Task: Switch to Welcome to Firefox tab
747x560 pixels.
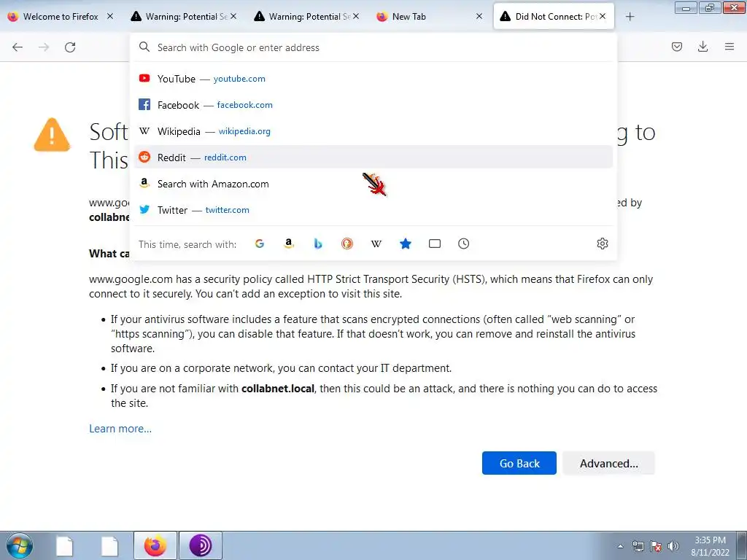Action: (x=61, y=16)
